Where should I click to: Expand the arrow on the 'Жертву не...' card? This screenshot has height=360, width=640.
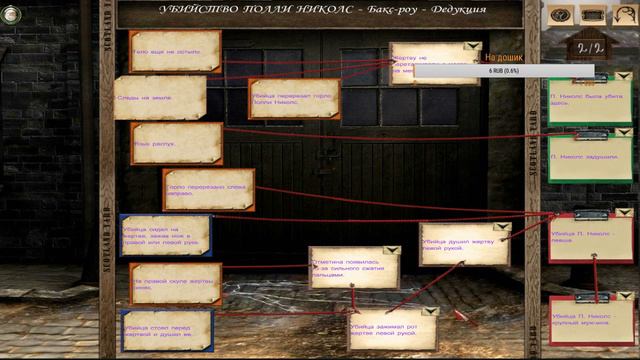click(x=473, y=46)
